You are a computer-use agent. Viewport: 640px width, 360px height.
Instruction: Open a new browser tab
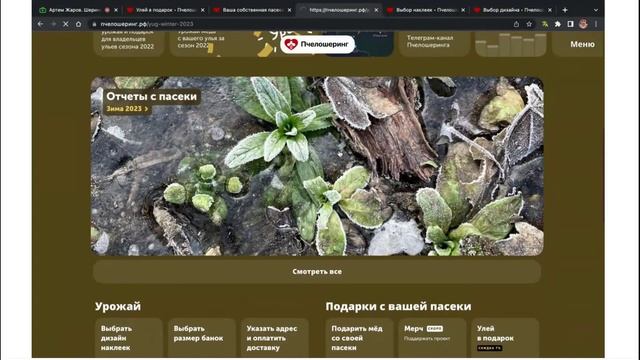pos(565,10)
